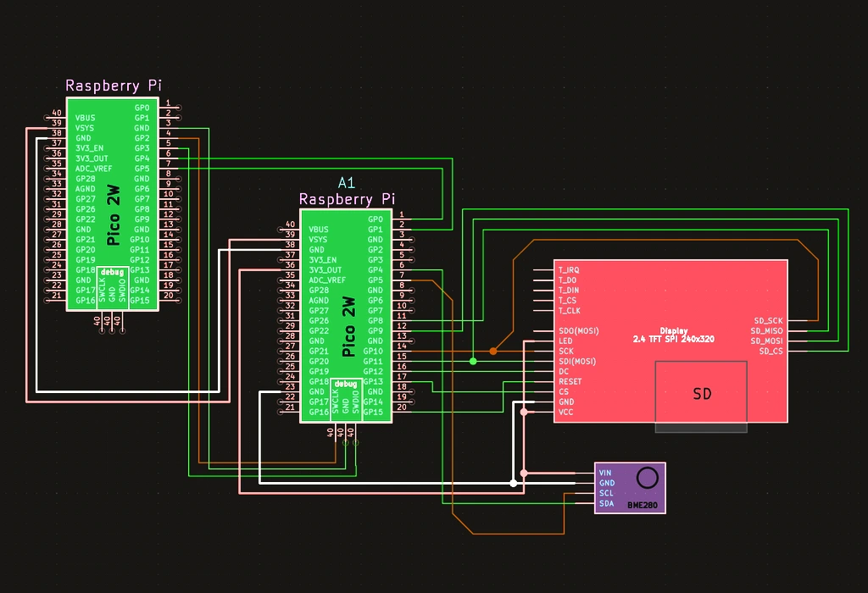Image resolution: width=868 pixels, height=593 pixels.
Task: Click the SDI(MOSI) pin on the Display
Action: (x=577, y=361)
